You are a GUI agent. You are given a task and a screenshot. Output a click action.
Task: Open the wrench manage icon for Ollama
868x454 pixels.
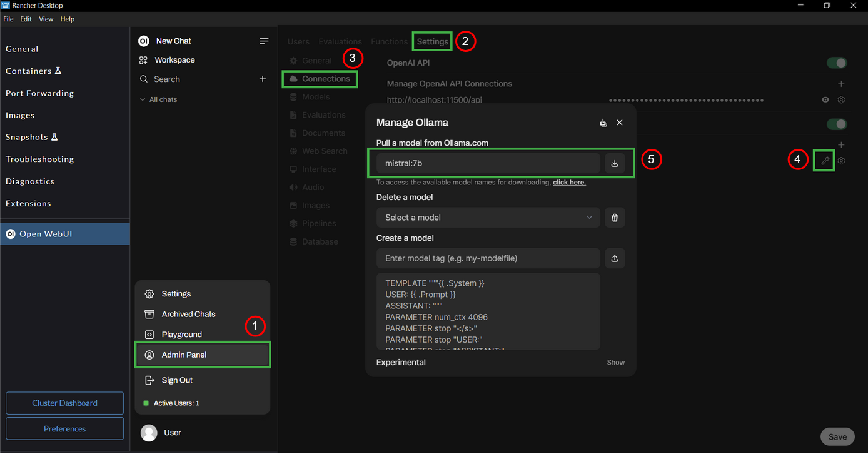click(x=825, y=161)
